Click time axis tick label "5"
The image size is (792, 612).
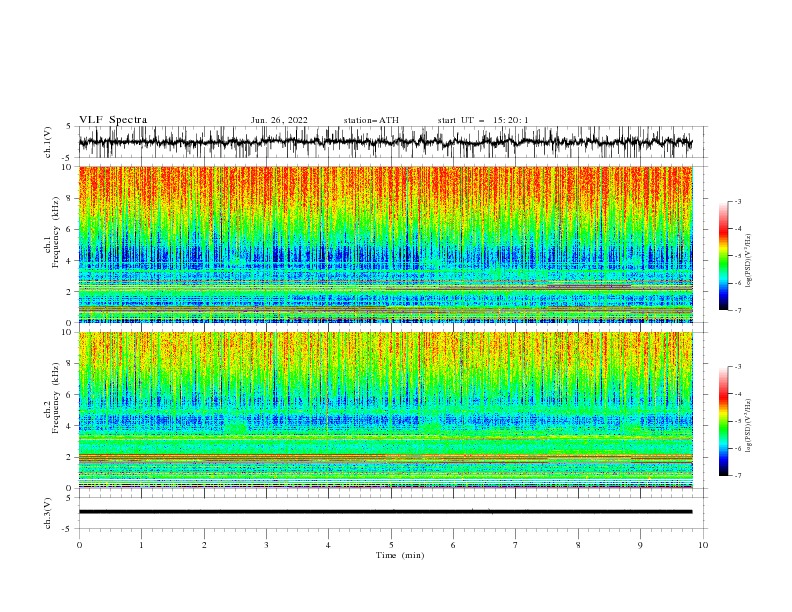coord(391,545)
